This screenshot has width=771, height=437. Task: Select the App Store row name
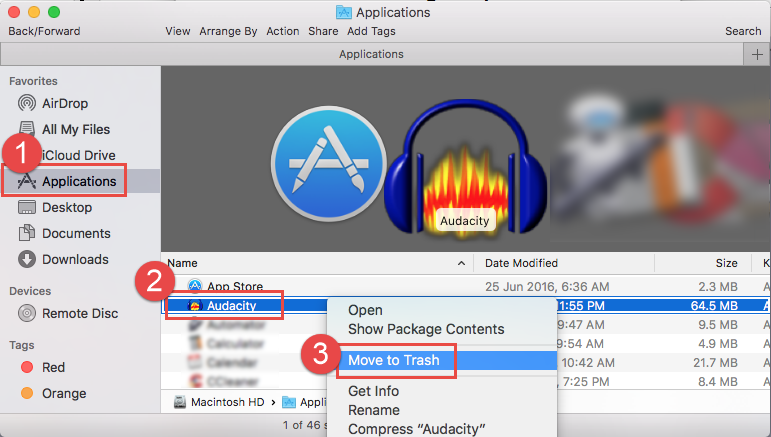pos(235,286)
